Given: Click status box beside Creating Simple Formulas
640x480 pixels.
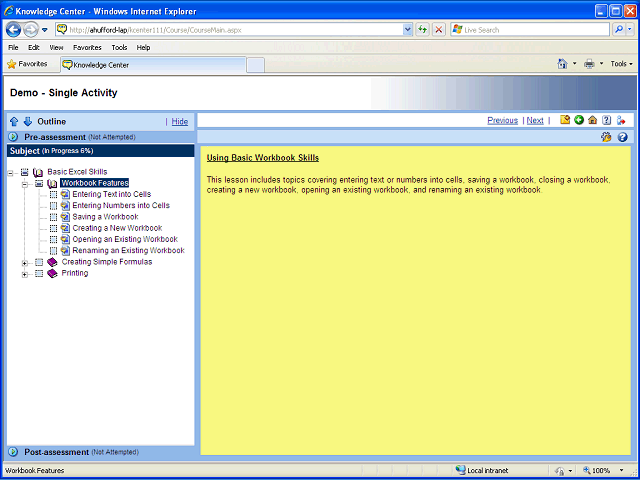Looking at the screenshot, I should [39, 262].
